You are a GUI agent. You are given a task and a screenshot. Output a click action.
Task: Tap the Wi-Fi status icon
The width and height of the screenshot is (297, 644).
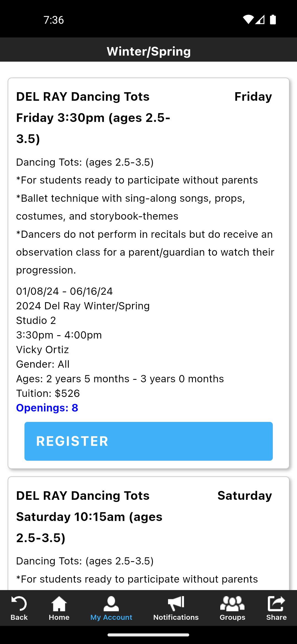tap(248, 20)
